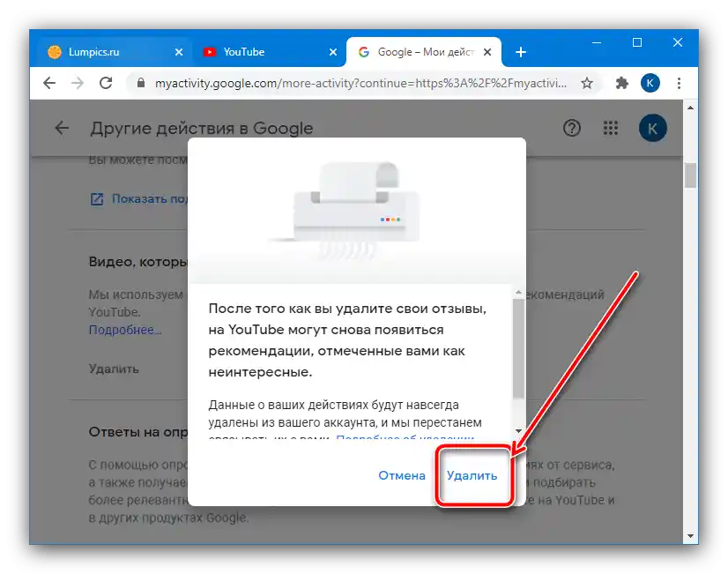Click the browser back arrow

pos(49,83)
